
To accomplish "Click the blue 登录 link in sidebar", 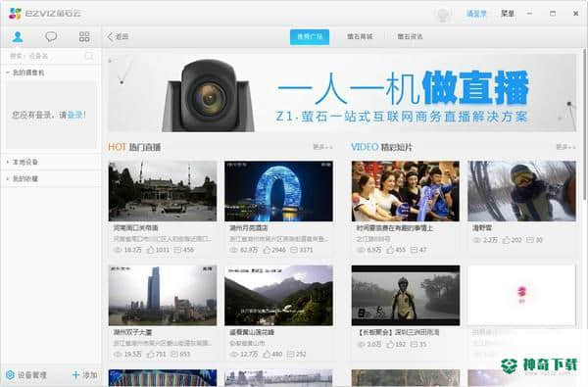I will [x=75, y=115].
